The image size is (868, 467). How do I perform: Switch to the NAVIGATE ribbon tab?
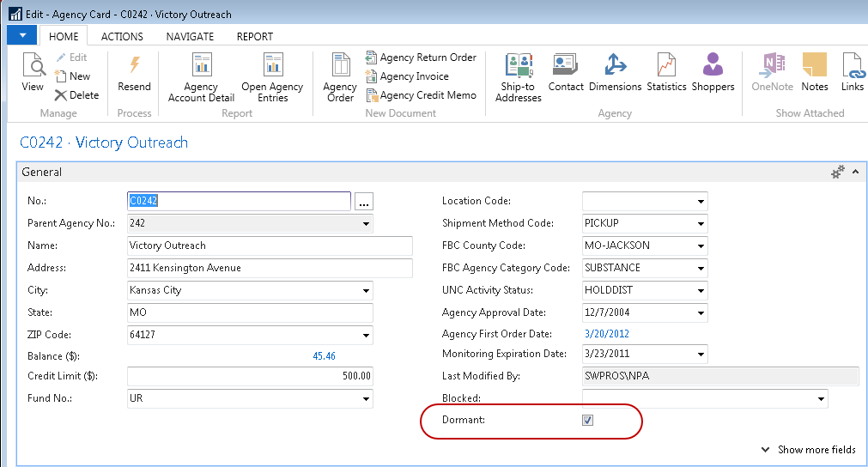pos(190,37)
